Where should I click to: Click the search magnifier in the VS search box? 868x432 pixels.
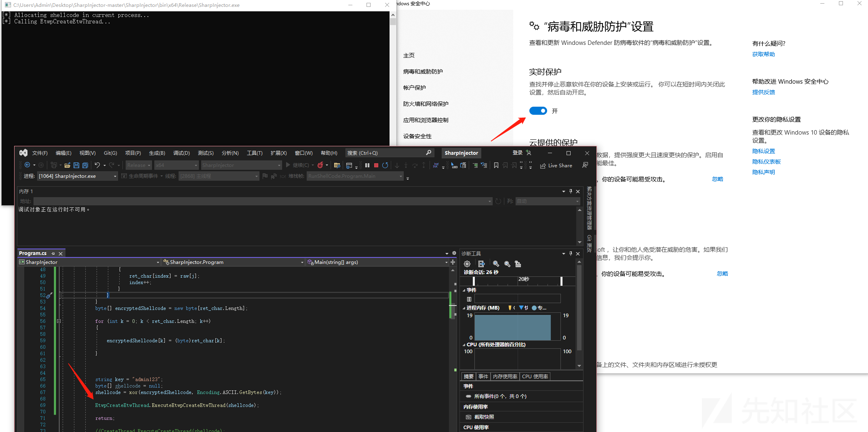click(428, 153)
